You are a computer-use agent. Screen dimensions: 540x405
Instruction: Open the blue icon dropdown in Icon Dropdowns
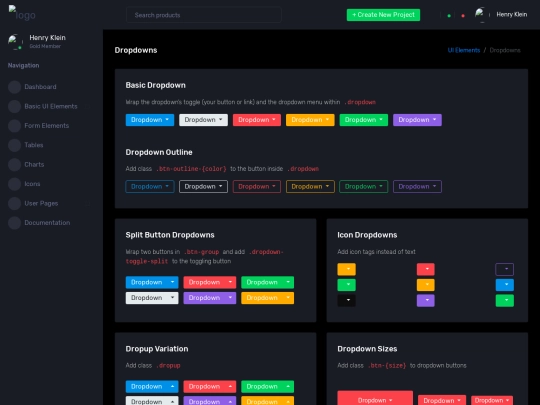point(505,285)
